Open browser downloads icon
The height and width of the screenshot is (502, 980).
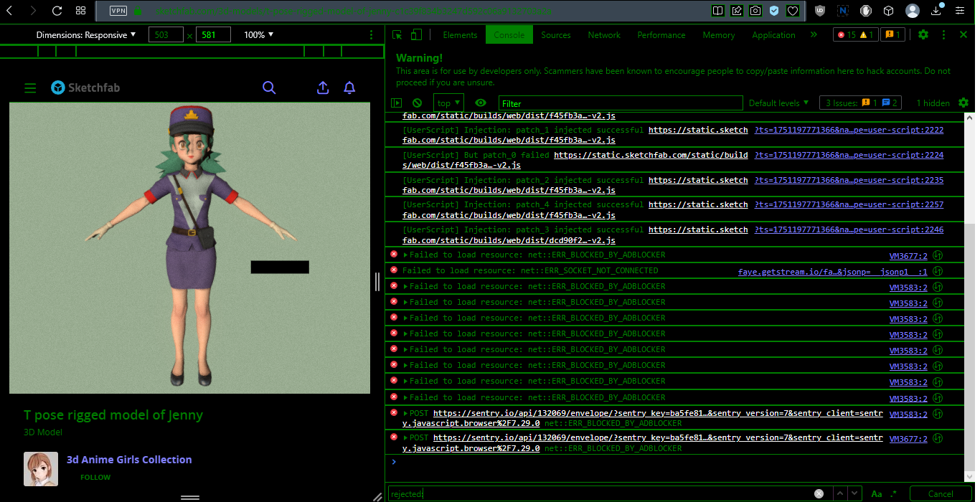coord(937,11)
